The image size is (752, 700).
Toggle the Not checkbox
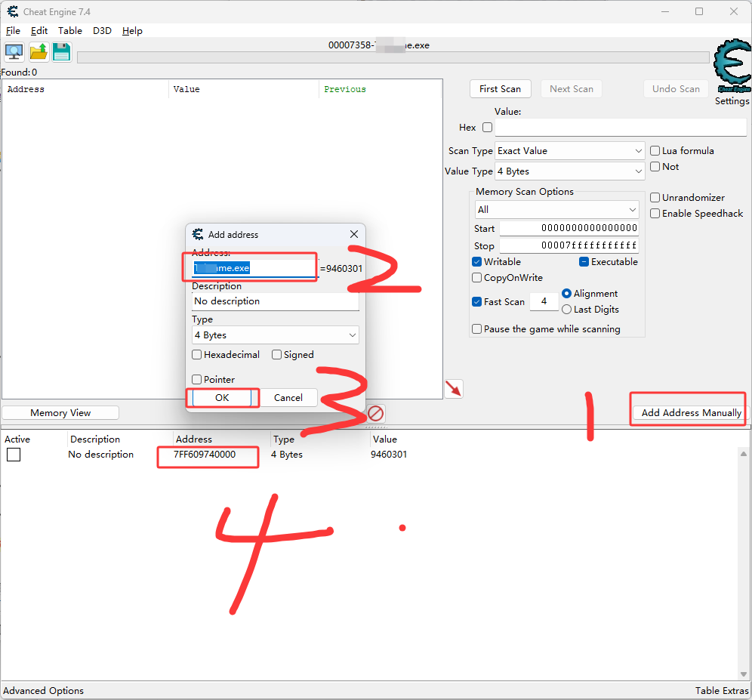pos(655,166)
